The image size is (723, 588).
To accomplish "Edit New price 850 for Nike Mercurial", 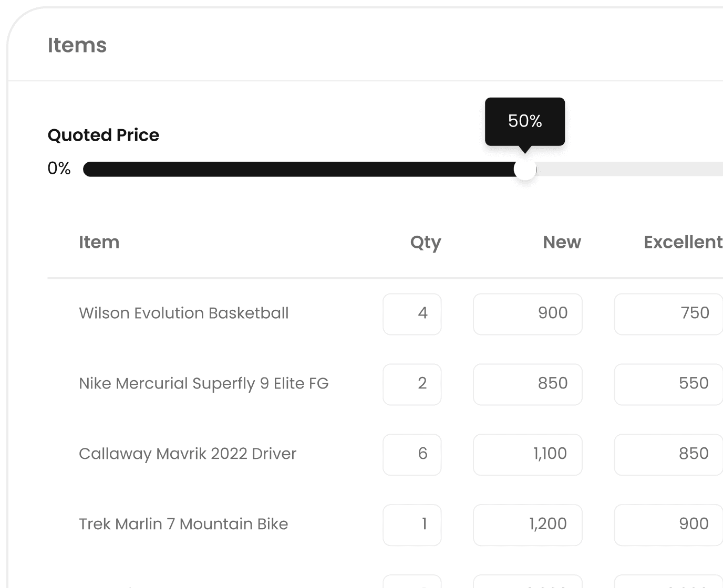I will click(528, 384).
